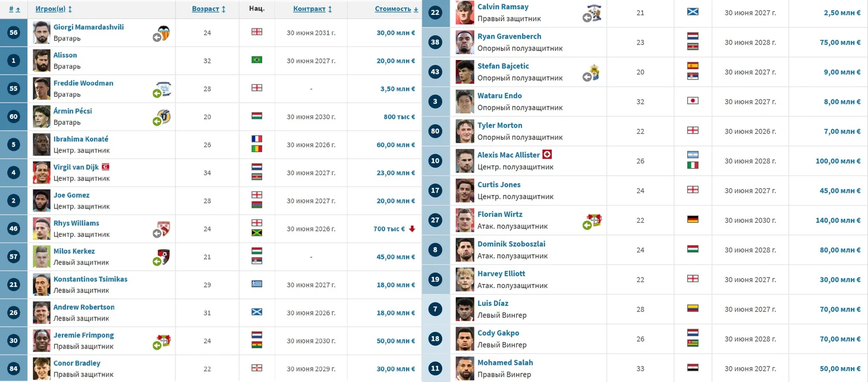Click Dominik Szoboszlai's player photo
The height and width of the screenshot is (382, 868).
click(x=465, y=250)
